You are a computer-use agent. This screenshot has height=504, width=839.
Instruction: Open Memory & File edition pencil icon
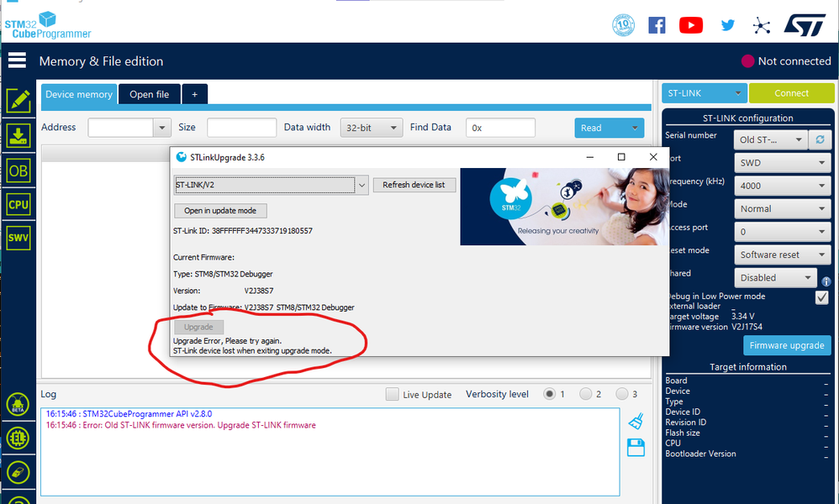pos(18,101)
